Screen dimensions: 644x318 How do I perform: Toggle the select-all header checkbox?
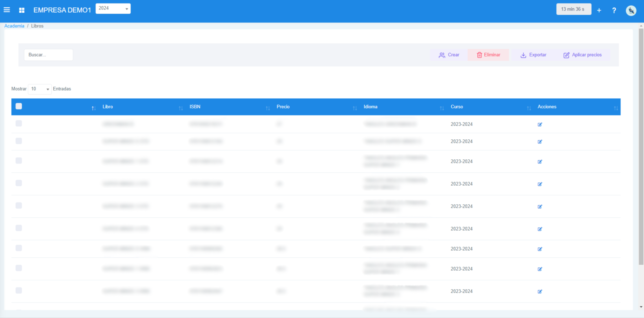click(x=19, y=106)
